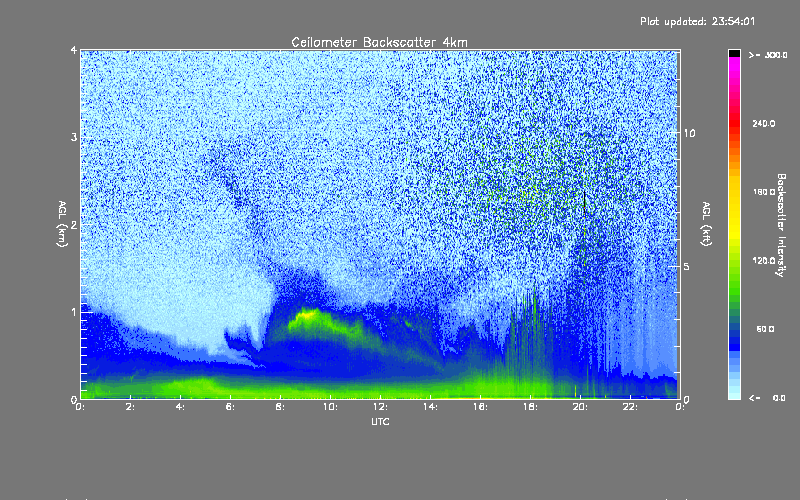Click the '14:' tick on UTC axis
The height and width of the screenshot is (500, 800).
(430, 407)
